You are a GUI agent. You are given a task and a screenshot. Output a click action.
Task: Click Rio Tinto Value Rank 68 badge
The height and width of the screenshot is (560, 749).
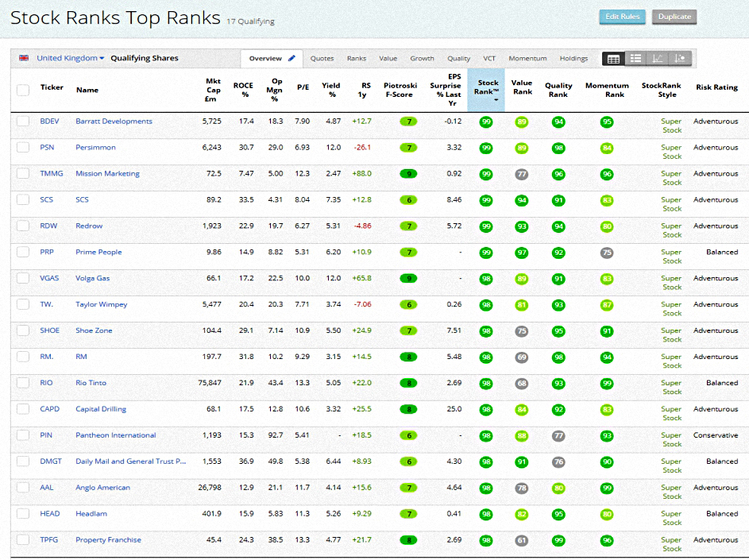pyautogui.click(x=522, y=384)
